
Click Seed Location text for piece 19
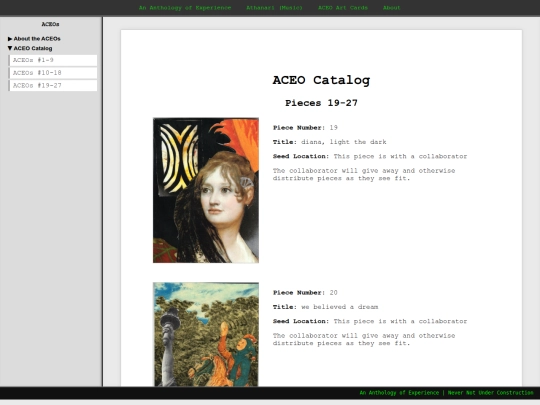point(370,156)
